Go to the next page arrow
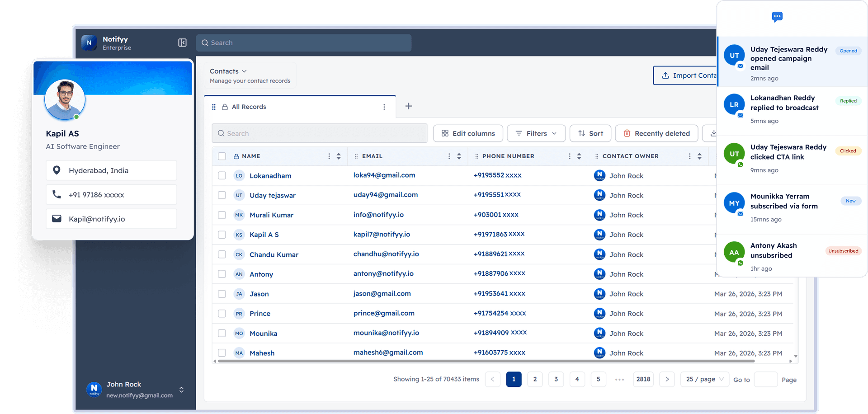The width and height of the screenshot is (868, 414). point(667,379)
